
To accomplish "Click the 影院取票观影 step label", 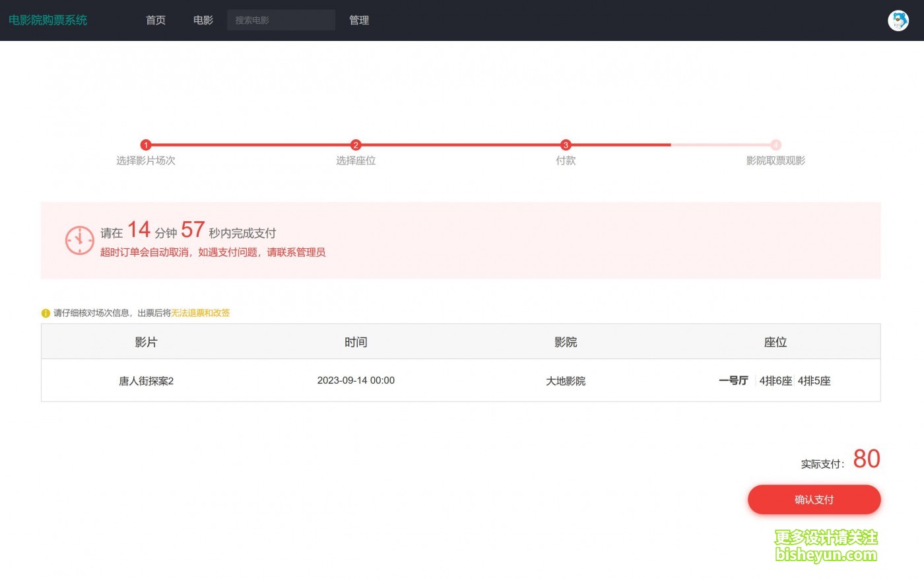I will [775, 160].
